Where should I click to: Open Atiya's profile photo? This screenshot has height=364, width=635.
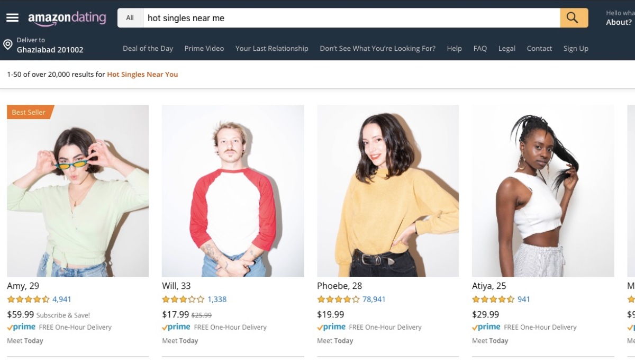tap(543, 190)
